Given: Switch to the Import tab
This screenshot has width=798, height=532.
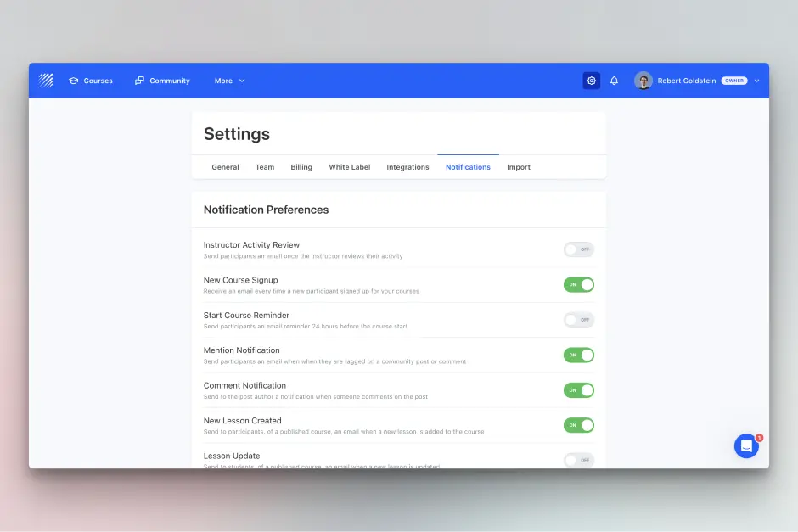Looking at the screenshot, I should click(519, 167).
